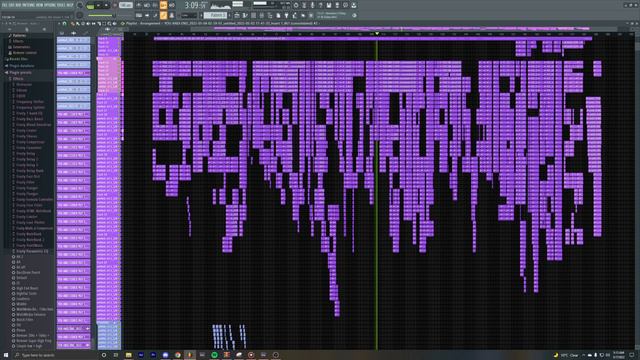This screenshot has height=360, width=640.
Task: Toggle pattern/song mode switch
Action: 90,6
